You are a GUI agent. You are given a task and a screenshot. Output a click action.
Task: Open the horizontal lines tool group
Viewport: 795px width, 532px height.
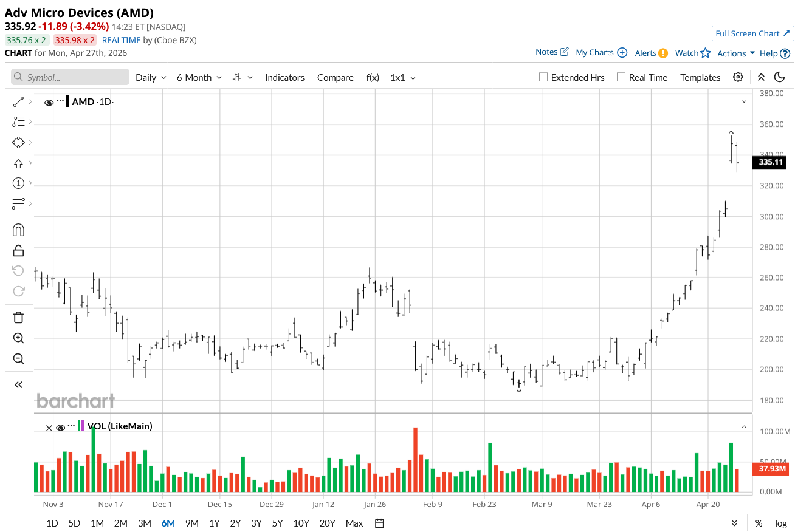(18, 203)
